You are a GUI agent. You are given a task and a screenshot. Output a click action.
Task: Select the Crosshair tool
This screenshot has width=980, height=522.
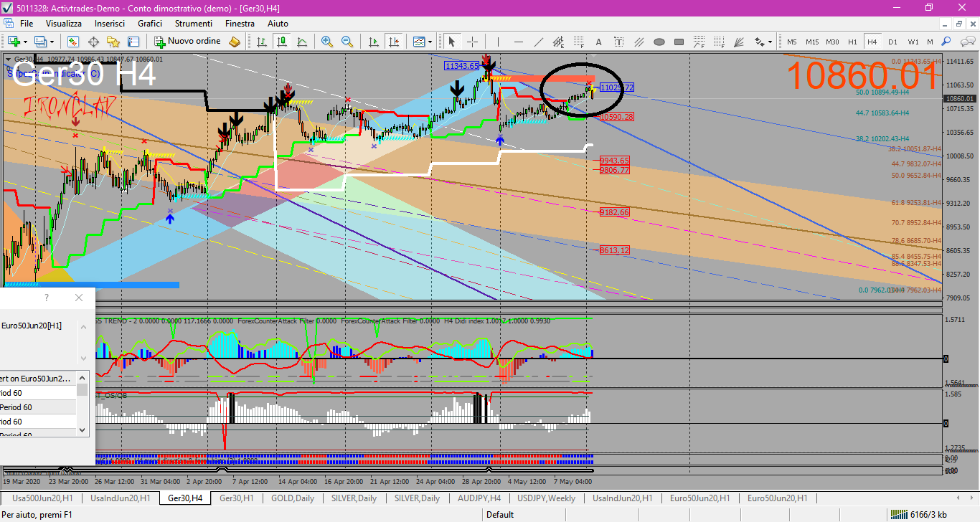point(472,42)
